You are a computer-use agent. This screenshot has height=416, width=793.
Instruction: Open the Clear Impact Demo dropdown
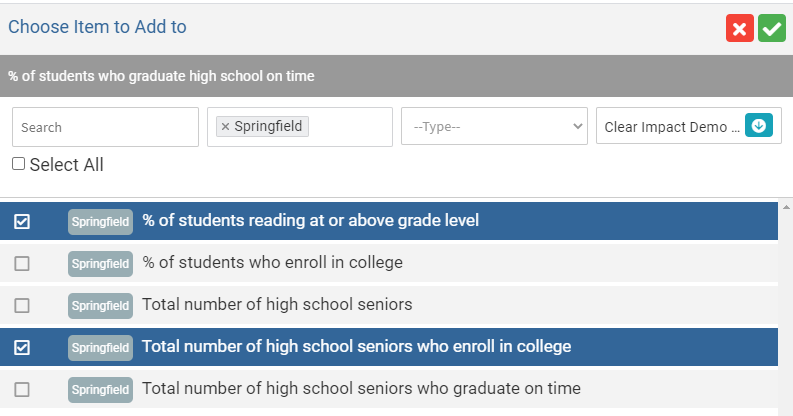(x=672, y=127)
